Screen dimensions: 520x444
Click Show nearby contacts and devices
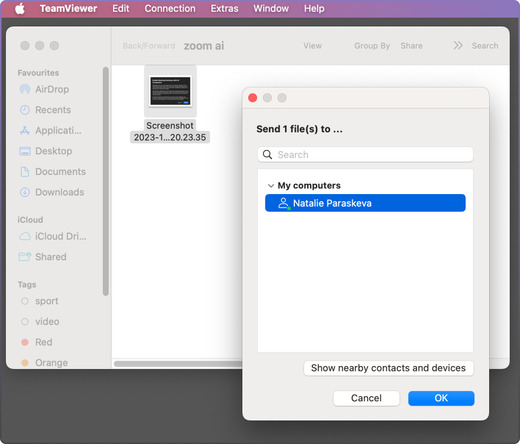point(388,368)
